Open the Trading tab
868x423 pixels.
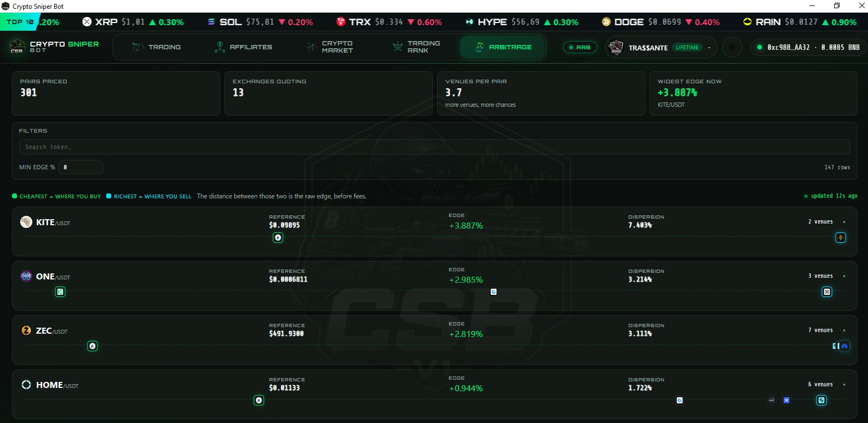pyautogui.click(x=157, y=47)
